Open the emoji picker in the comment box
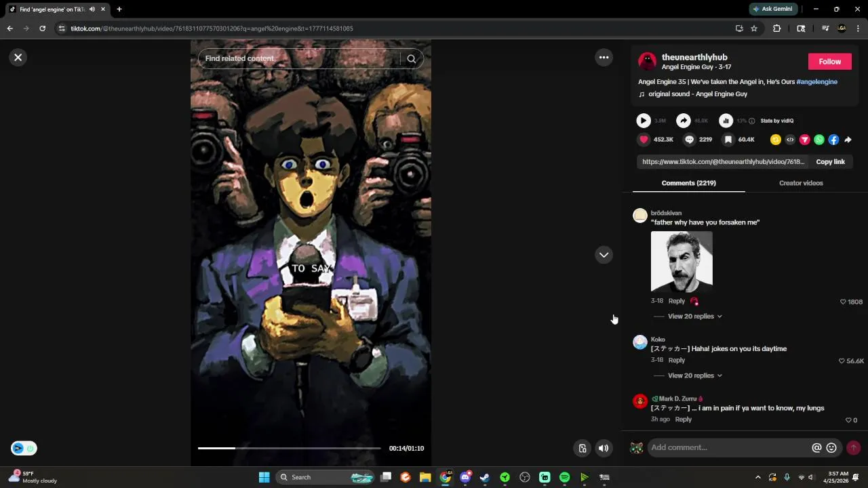The width and height of the screenshot is (868, 488). point(831,448)
